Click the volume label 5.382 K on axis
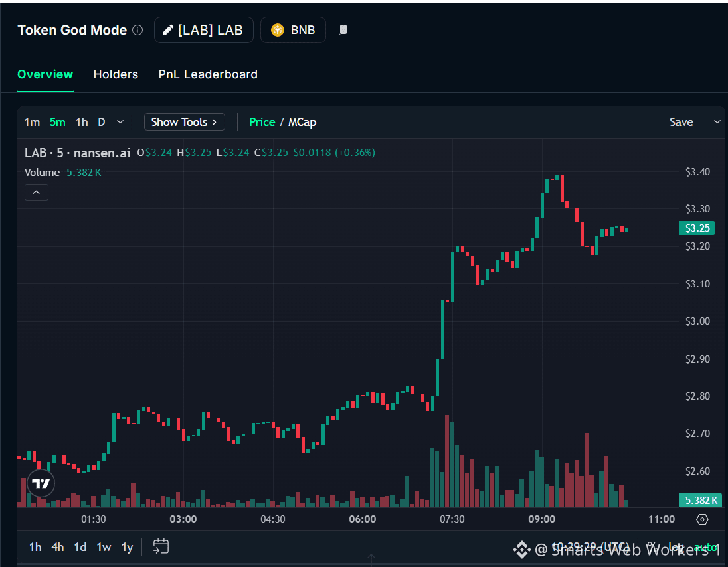728x567 pixels. pyautogui.click(x=701, y=500)
